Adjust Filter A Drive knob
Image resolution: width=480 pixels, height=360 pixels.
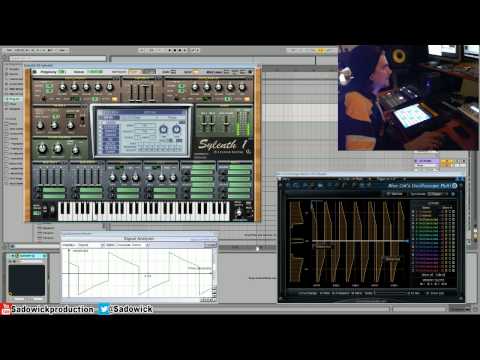coord(70,125)
